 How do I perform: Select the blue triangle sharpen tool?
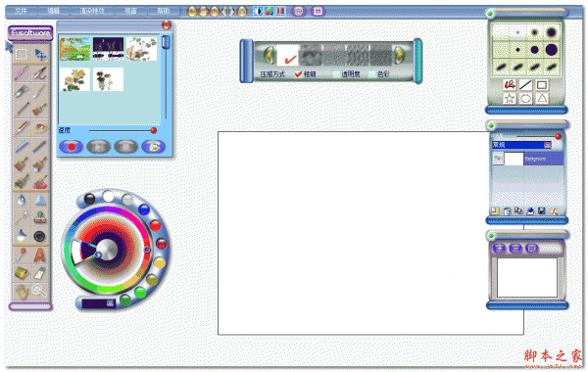coord(40,200)
